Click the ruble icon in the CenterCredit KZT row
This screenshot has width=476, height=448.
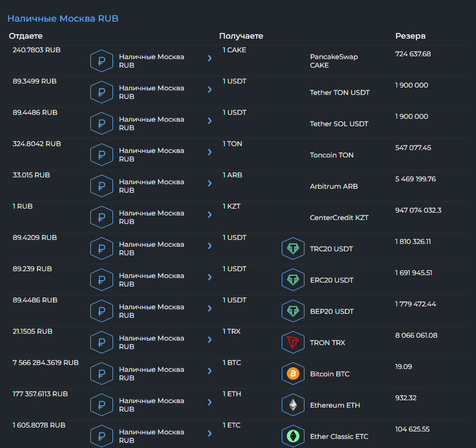(x=102, y=217)
